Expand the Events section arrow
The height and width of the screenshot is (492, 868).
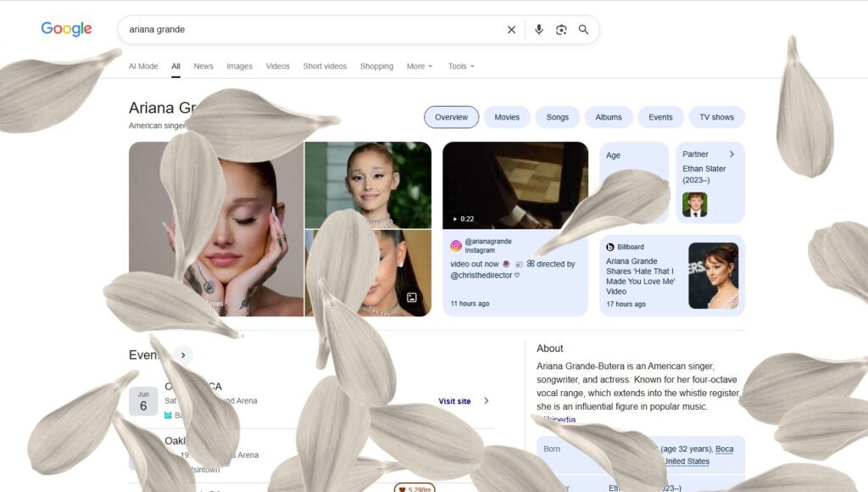(x=183, y=355)
